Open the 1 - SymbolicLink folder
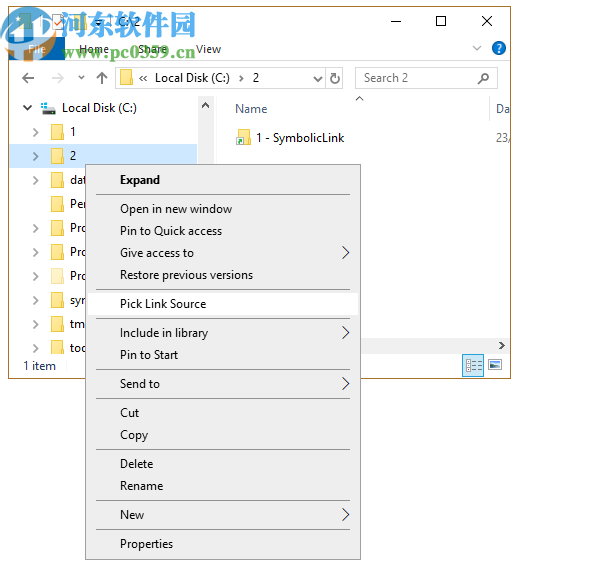This screenshot has height=574, width=600. pos(300,138)
